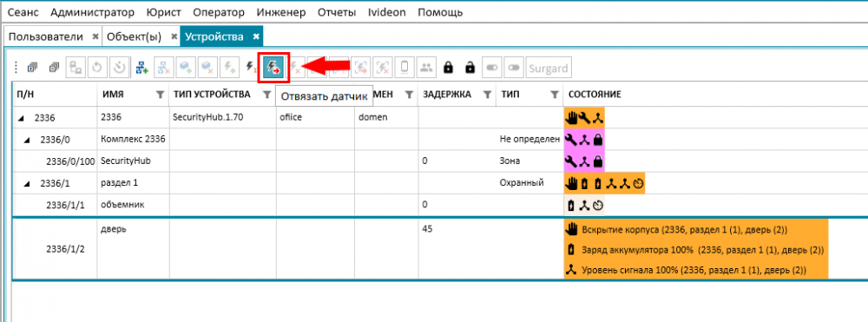Click the green-plus add device network icon
Viewport: 868px width, 322px height.
(141, 68)
